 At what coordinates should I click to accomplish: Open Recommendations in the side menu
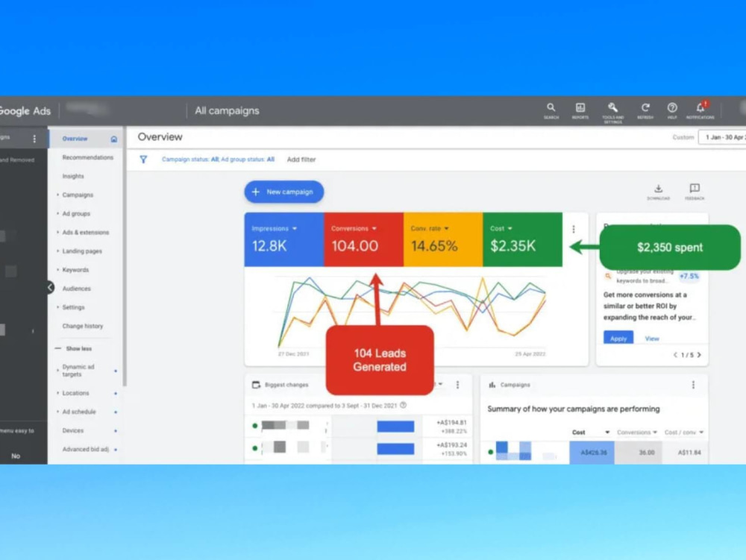click(87, 157)
